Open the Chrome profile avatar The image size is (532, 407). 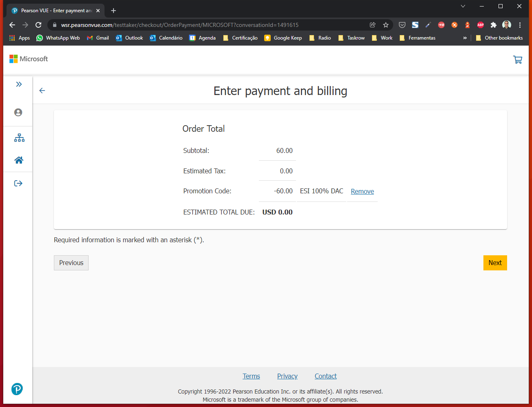pos(507,25)
